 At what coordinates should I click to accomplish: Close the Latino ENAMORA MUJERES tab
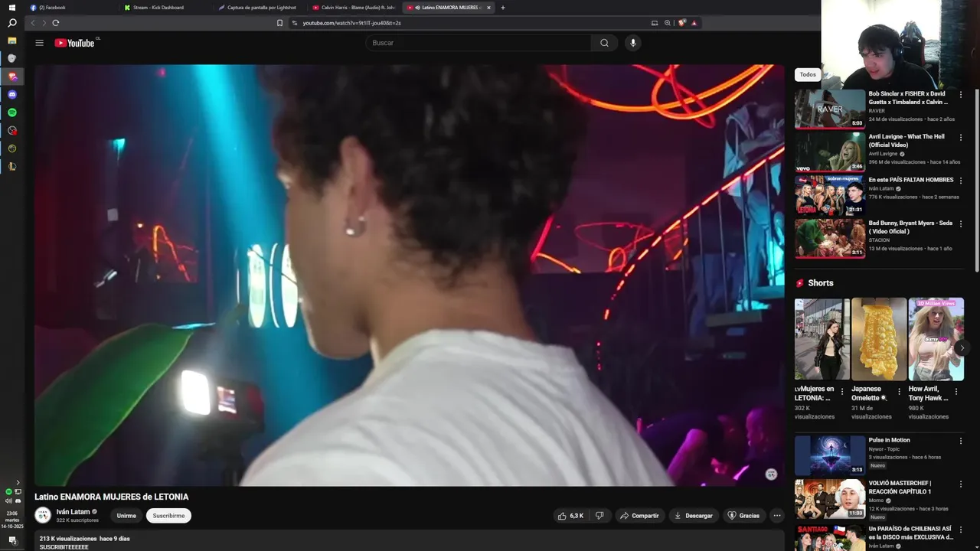[x=488, y=8]
